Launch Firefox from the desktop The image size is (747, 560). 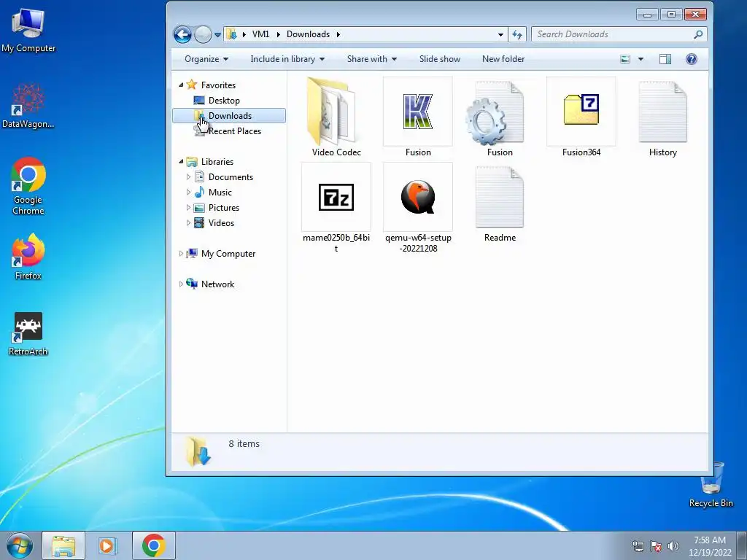pyautogui.click(x=28, y=256)
